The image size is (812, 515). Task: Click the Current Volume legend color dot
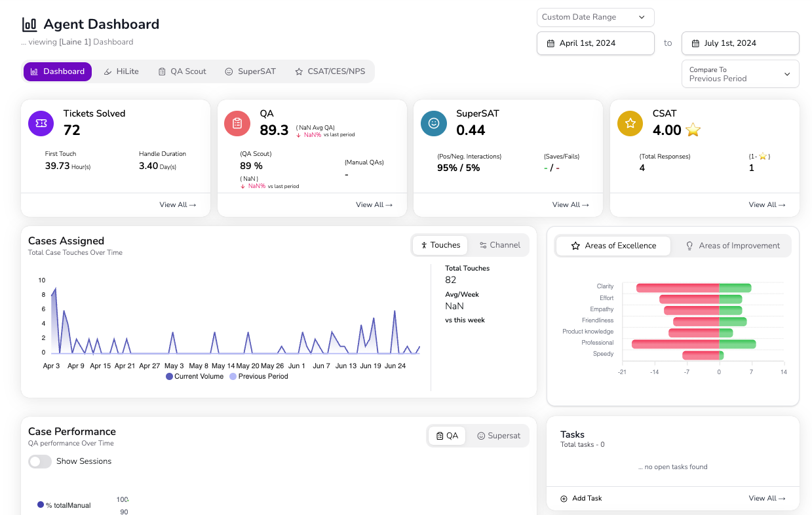coord(169,377)
